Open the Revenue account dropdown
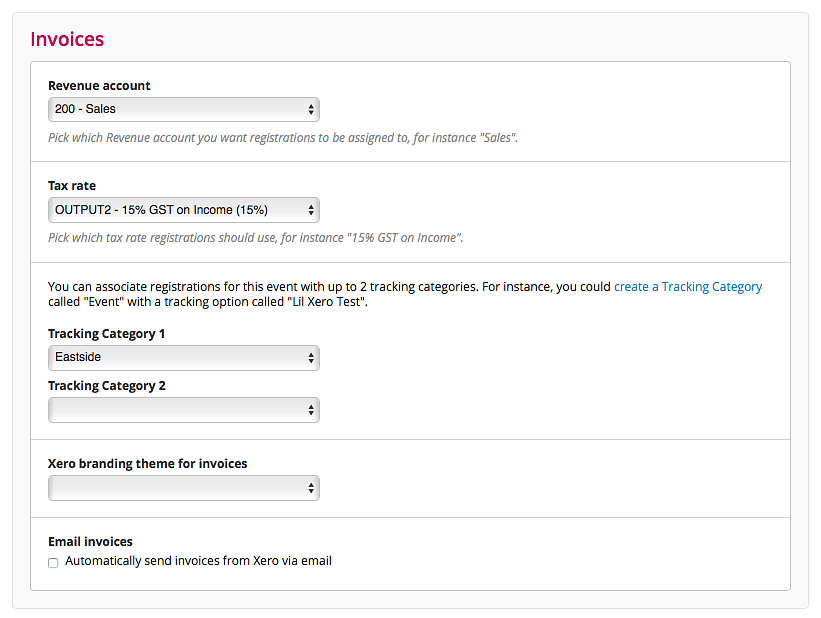Image resolution: width=821 pixels, height=618 pixels. (184, 109)
